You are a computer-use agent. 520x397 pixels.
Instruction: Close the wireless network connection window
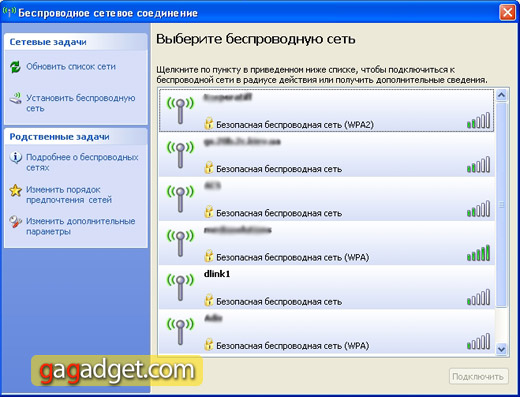point(507,12)
